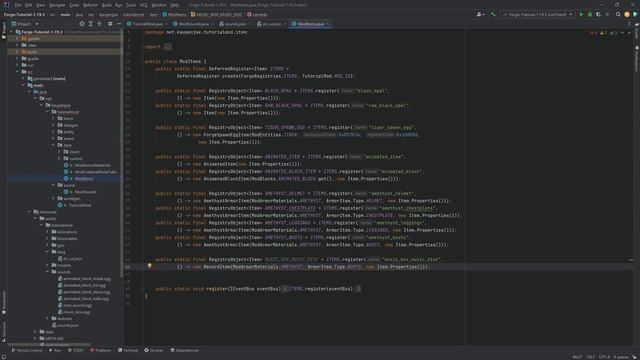Click the editor vertical scrollbar warning marker

(x=631, y=260)
